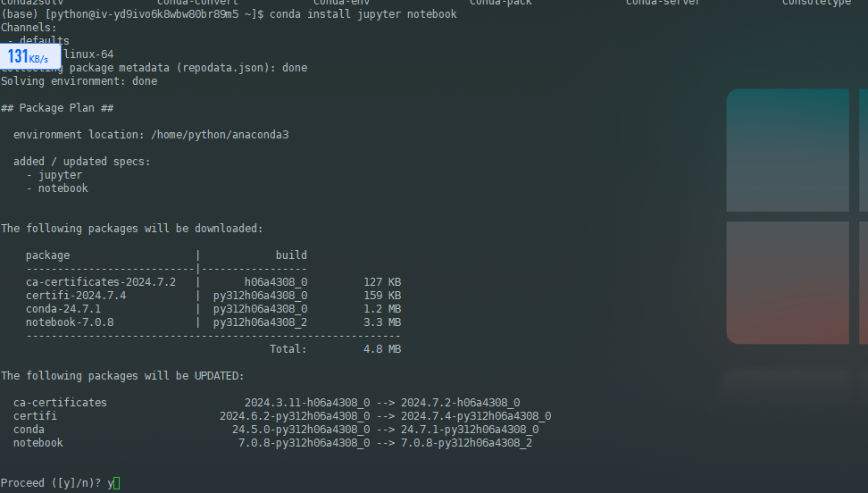Click the 'conda install jupyter notebook' command text
868x493 pixels.
click(x=363, y=14)
